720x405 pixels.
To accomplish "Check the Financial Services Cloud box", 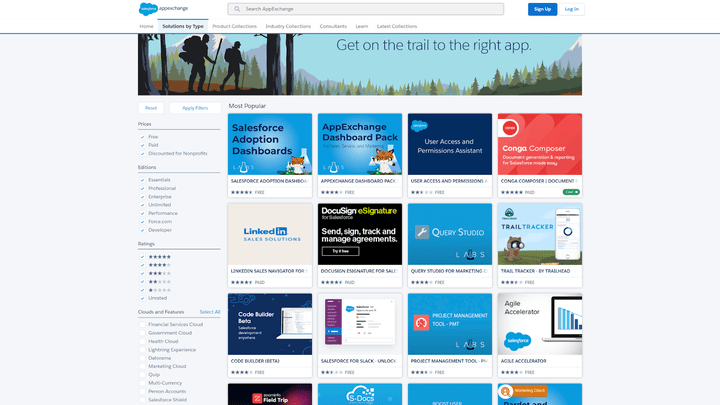I will [142, 324].
